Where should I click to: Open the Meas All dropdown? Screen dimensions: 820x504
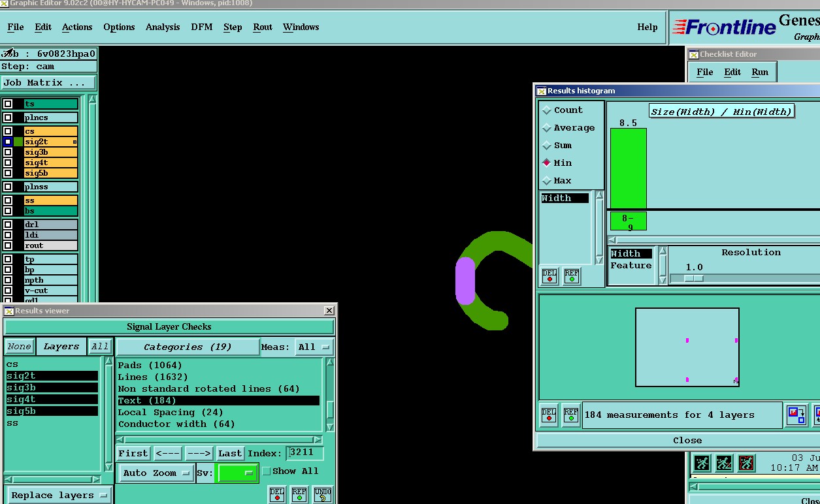coord(314,347)
